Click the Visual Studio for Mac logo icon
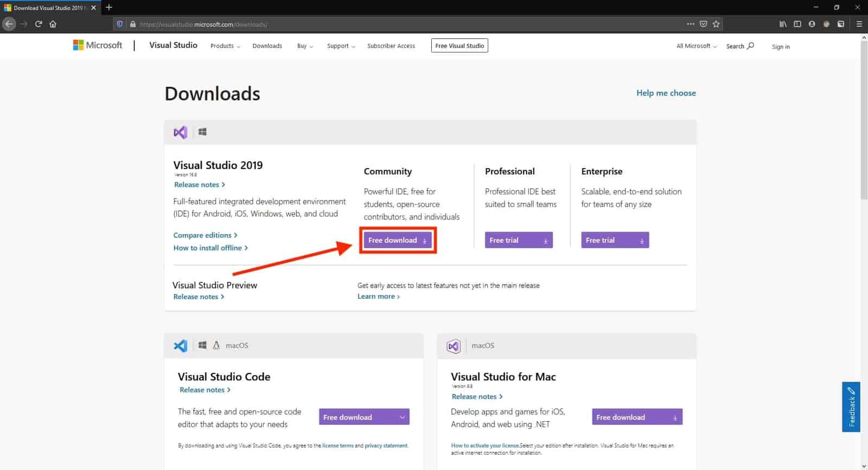Viewport: 868px width, 470px height. pos(454,346)
